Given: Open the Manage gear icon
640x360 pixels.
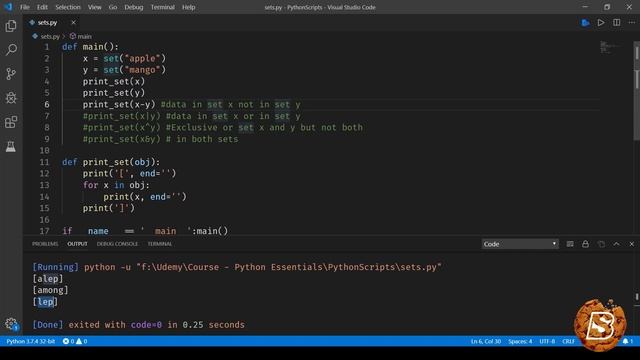Looking at the screenshot, I should 11,324.
